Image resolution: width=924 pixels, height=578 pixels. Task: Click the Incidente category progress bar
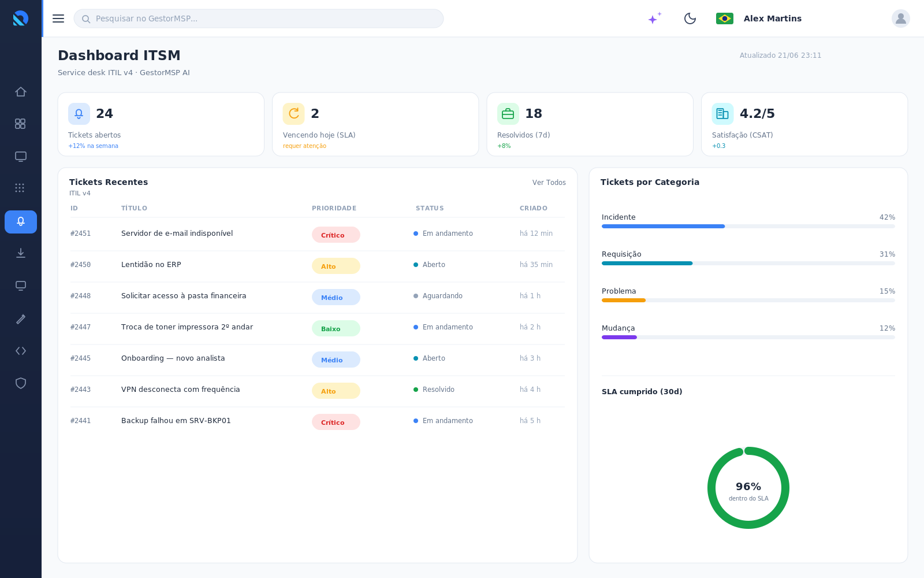[x=748, y=227]
